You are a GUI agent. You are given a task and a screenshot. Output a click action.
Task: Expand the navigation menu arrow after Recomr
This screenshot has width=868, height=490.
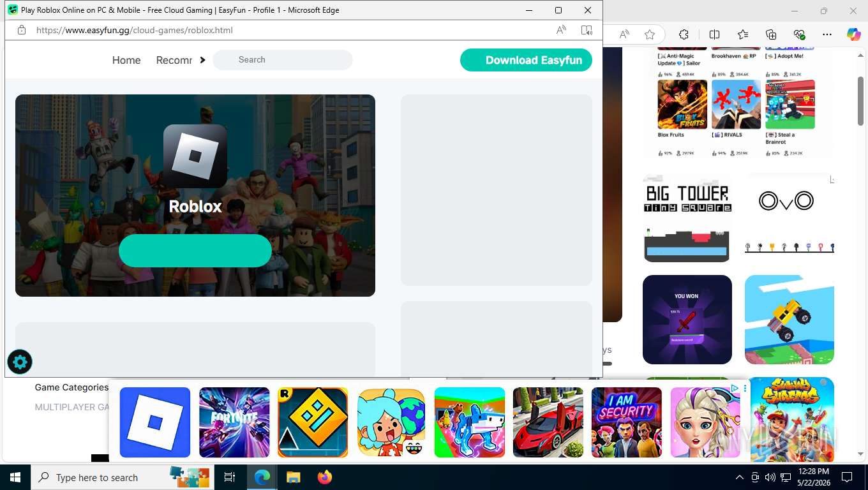pos(202,60)
